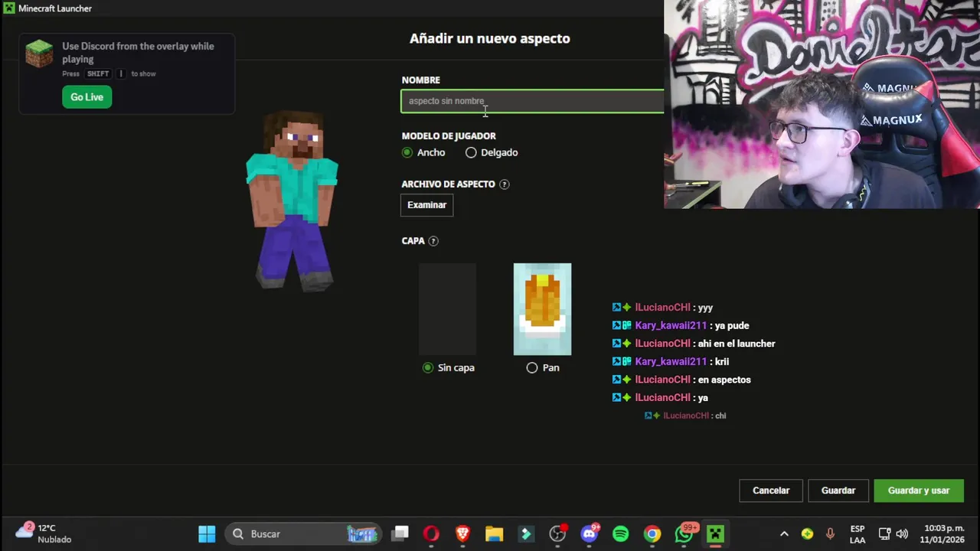Select the Delgado player model
The image size is (980, 551).
471,152
